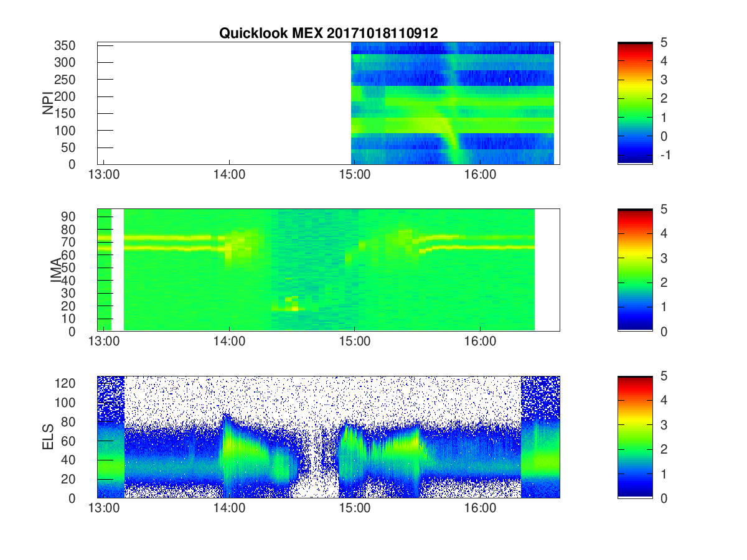Click the 0 label on ELS colorbar
747x560 pixels.
[663, 498]
